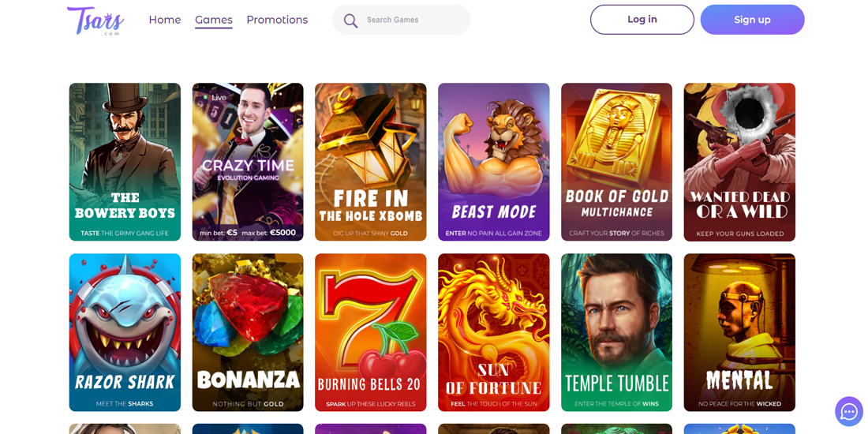
Task: Open the Burning Bells 20 slot
Action: pyautogui.click(x=370, y=332)
